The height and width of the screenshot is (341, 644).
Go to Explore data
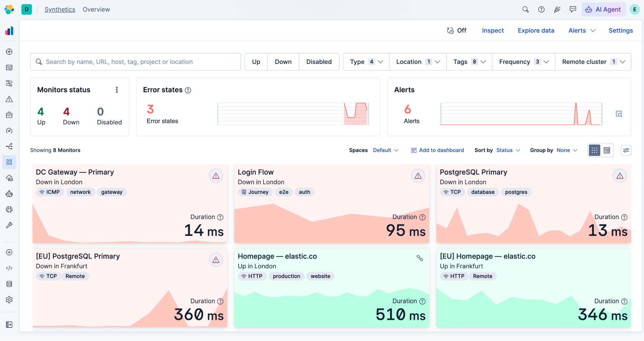(x=536, y=30)
